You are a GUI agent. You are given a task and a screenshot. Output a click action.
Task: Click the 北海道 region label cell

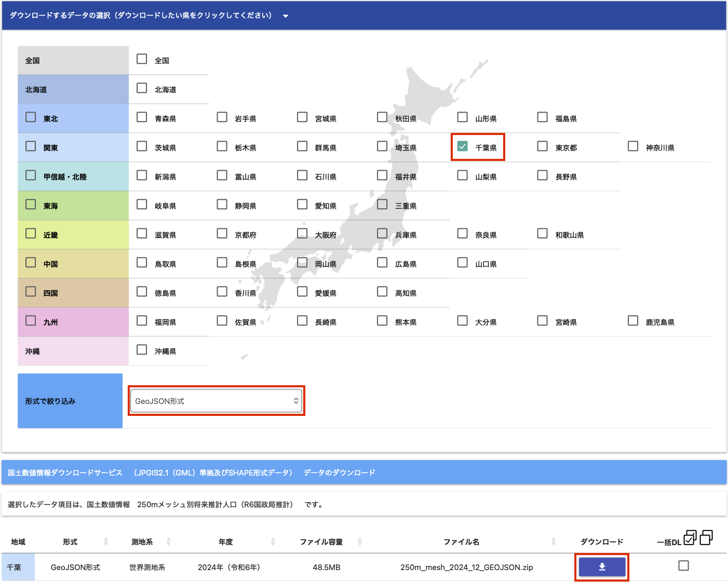click(73, 89)
